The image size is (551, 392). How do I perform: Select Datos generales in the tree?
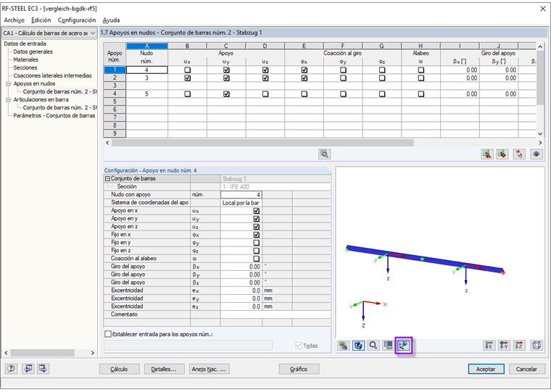(33, 51)
